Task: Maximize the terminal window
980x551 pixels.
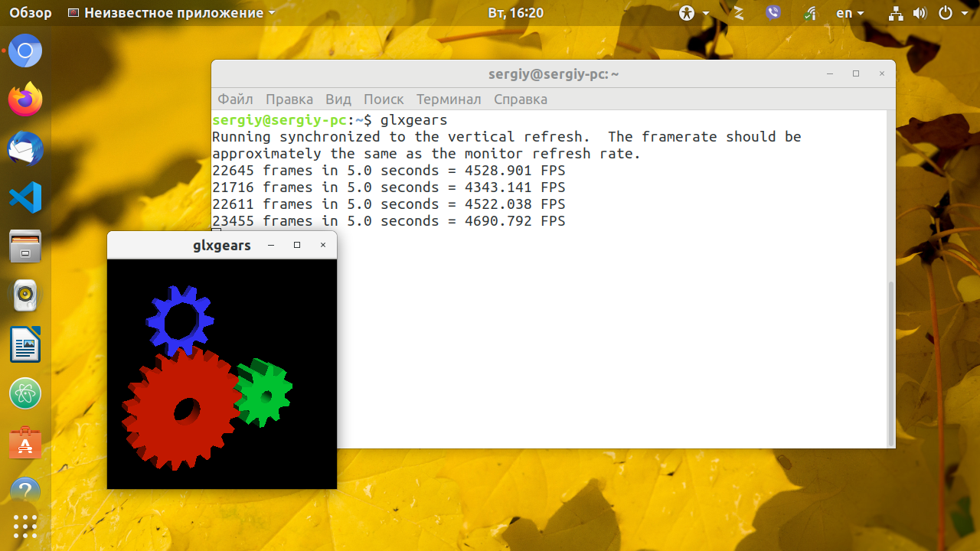Action: (856, 74)
